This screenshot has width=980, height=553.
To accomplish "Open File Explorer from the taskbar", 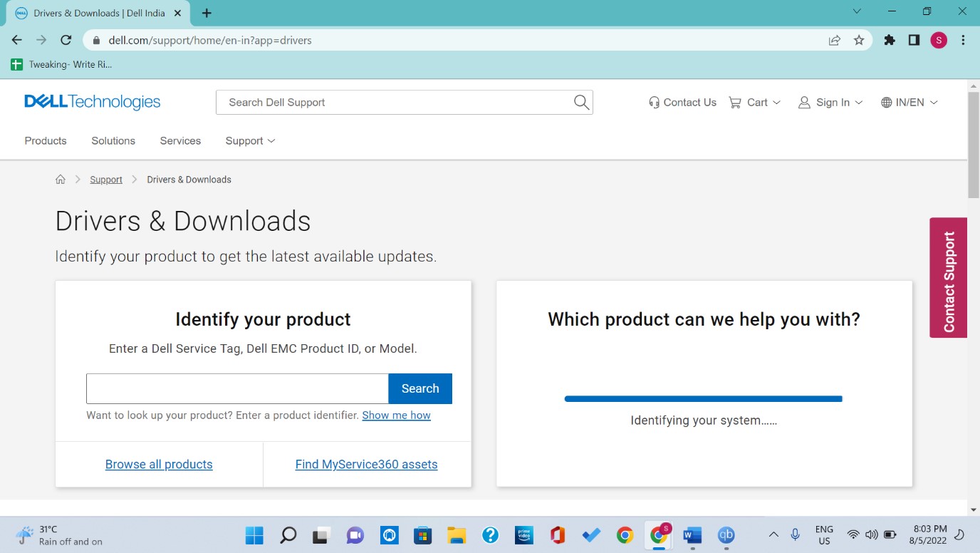I will pyautogui.click(x=457, y=535).
